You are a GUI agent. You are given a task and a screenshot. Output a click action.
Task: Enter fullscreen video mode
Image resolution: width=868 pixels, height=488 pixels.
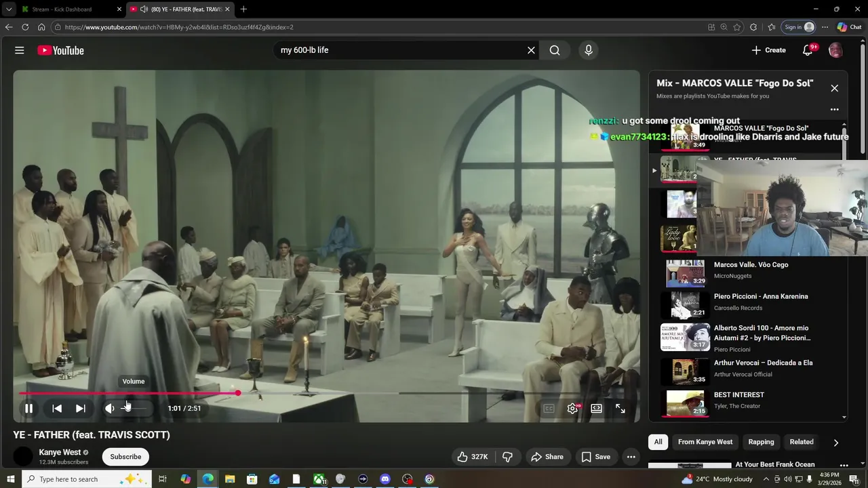[620, 408]
